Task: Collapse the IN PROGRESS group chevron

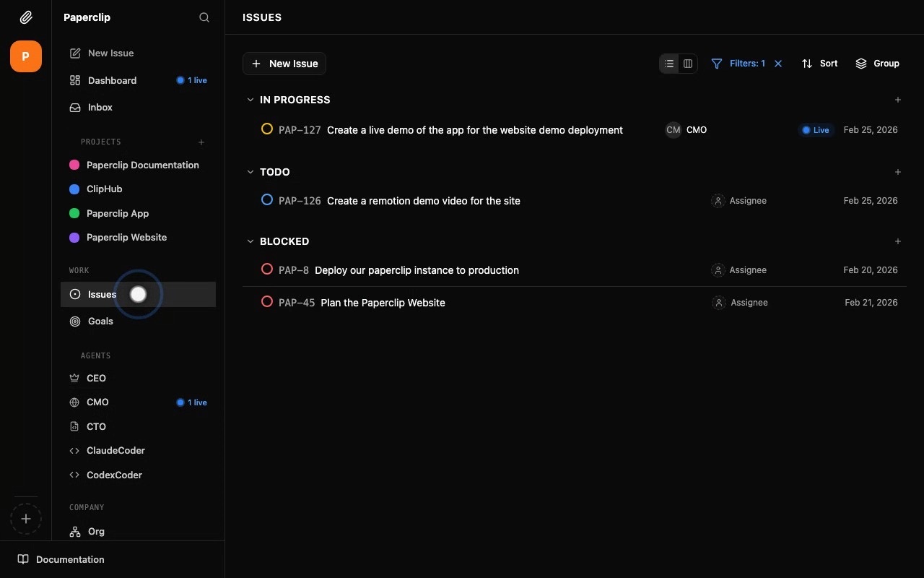Action: (x=250, y=100)
